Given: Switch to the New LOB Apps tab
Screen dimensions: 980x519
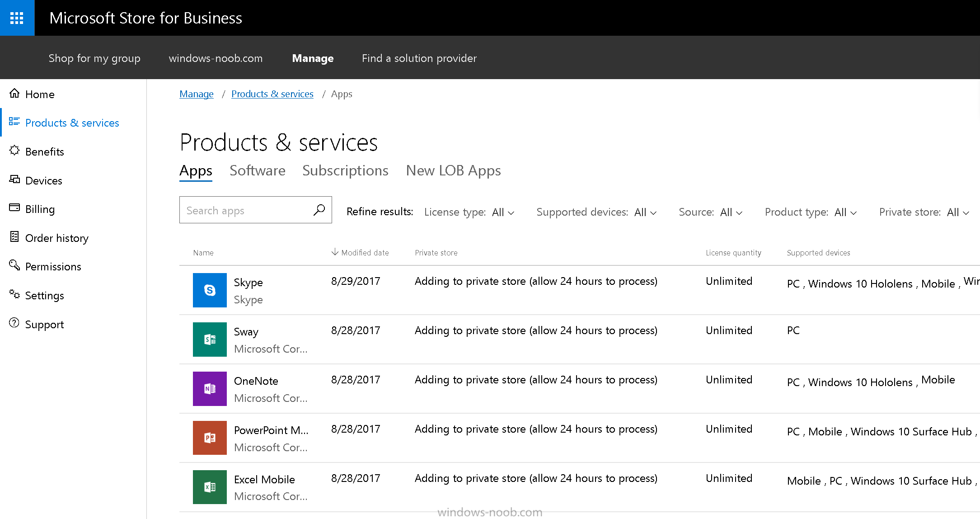Looking at the screenshot, I should tap(453, 170).
